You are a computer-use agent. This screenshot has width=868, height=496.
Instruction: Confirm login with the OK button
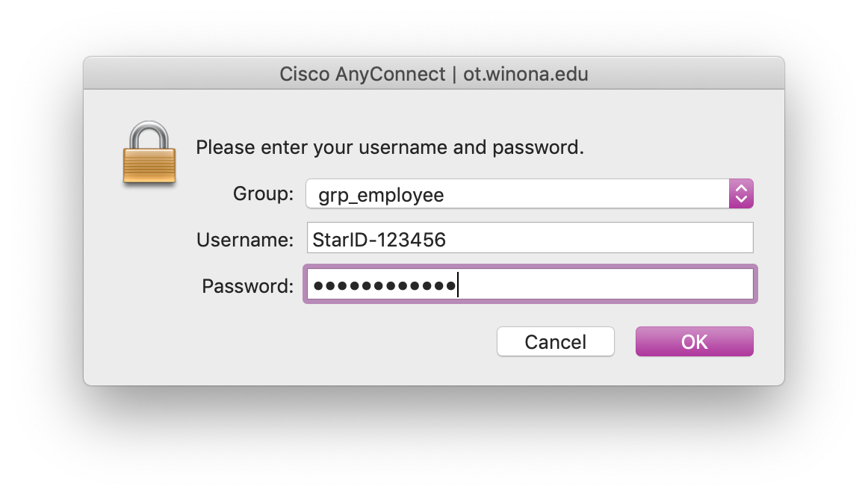pos(694,341)
